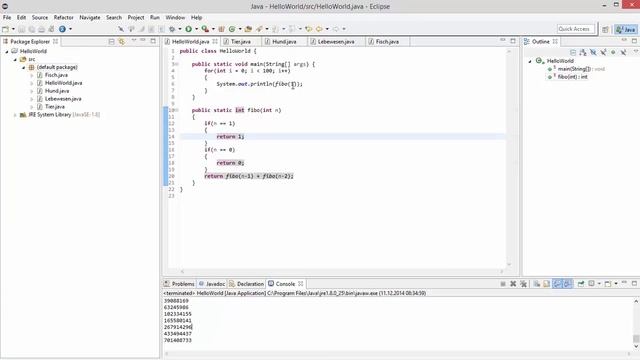Open the Project menu
The image size is (640, 360).
(136, 18)
